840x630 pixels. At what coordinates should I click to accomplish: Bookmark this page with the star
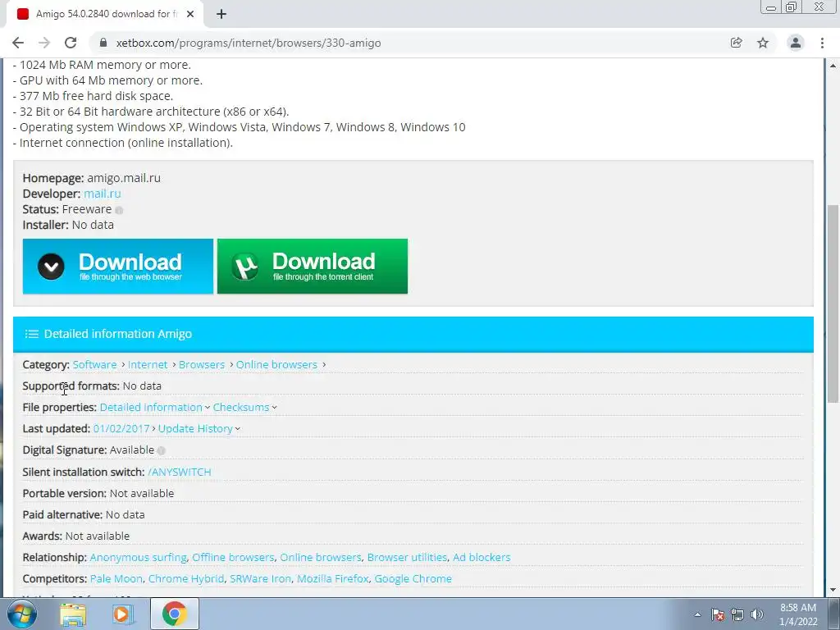tap(763, 43)
